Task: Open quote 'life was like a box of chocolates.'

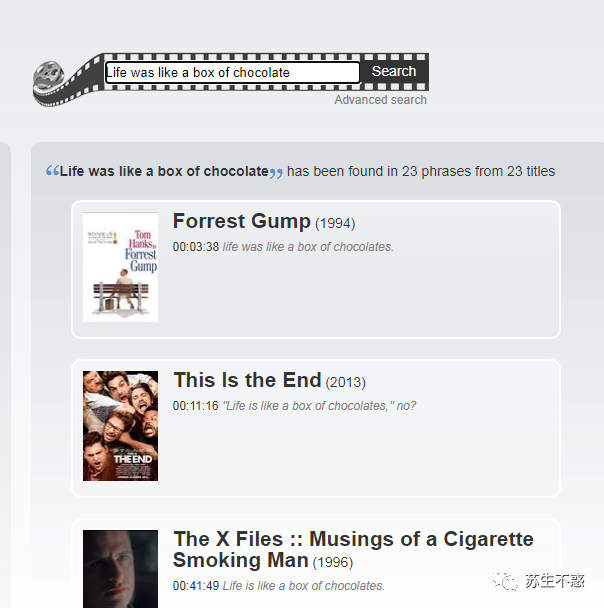Action: click(308, 247)
